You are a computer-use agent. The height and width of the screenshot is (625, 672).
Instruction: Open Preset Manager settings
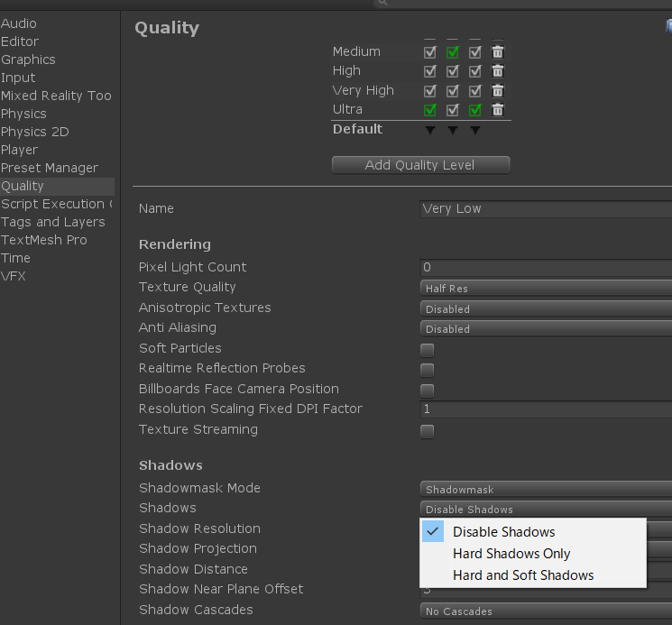[x=50, y=168]
